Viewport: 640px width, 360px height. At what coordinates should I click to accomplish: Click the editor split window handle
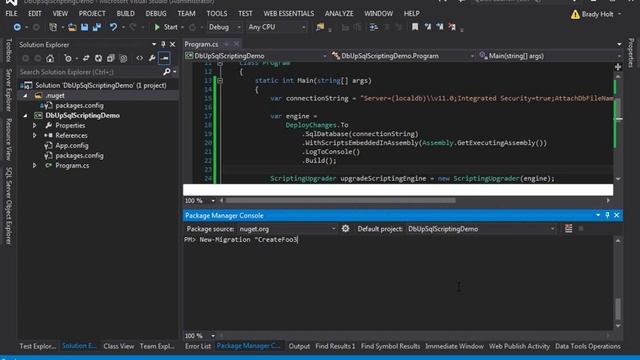[x=618, y=67]
